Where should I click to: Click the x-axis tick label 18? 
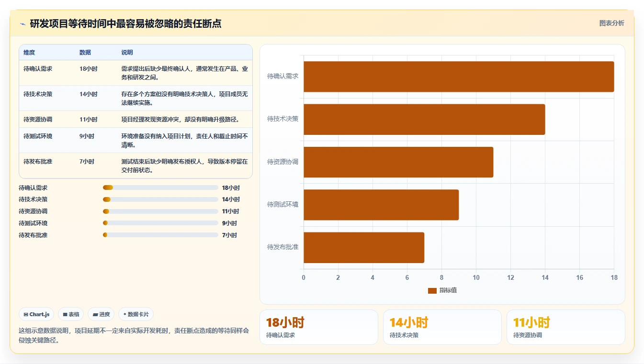614,277
